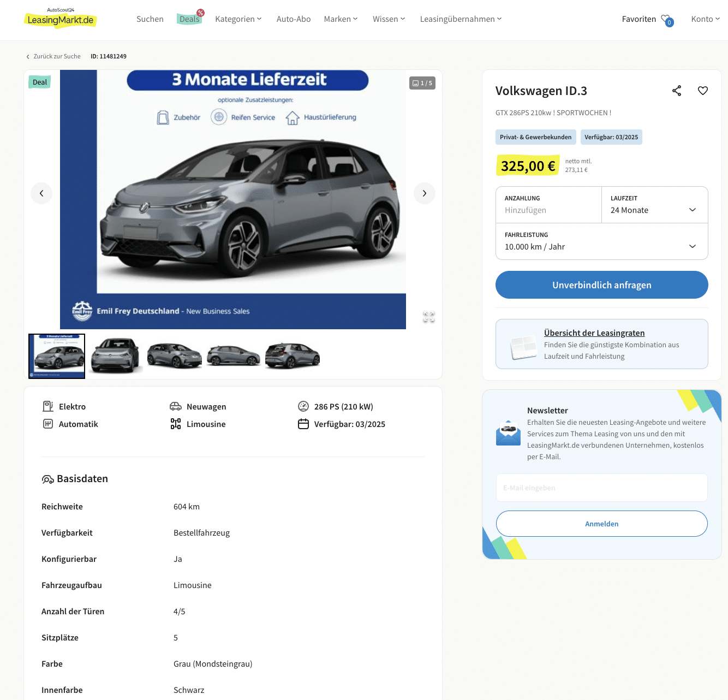Viewport: 728px width, 700px height.
Task: Add Volkswagen ID.3 to favorites heart
Action: point(703,91)
